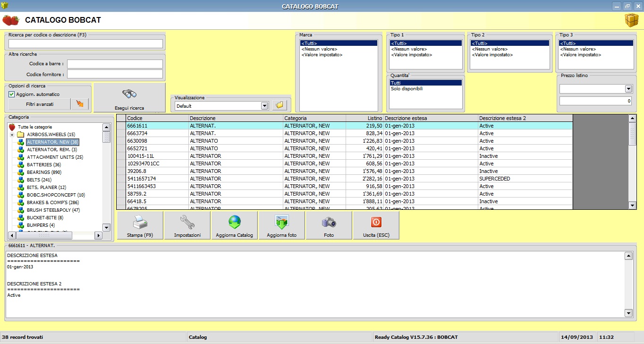Click price cell 1'226,83
The image size is (644, 344).
(364, 141)
